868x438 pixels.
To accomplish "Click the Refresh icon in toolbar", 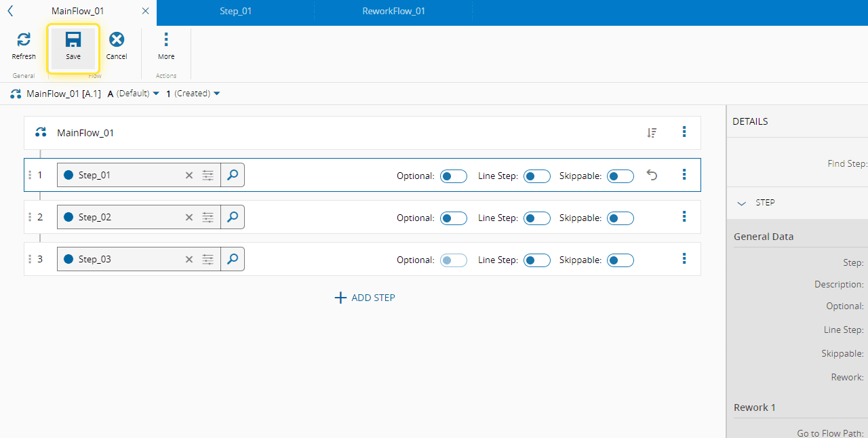I will 24,41.
